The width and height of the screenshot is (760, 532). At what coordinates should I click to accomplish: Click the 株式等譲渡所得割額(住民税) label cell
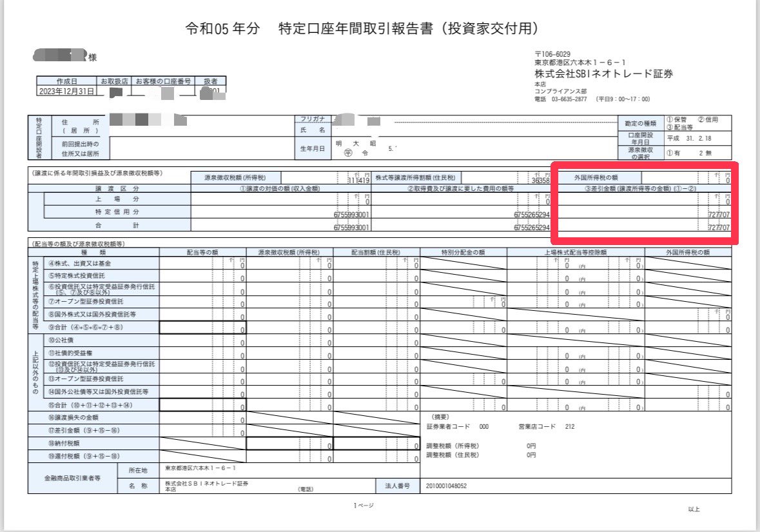[416, 177]
